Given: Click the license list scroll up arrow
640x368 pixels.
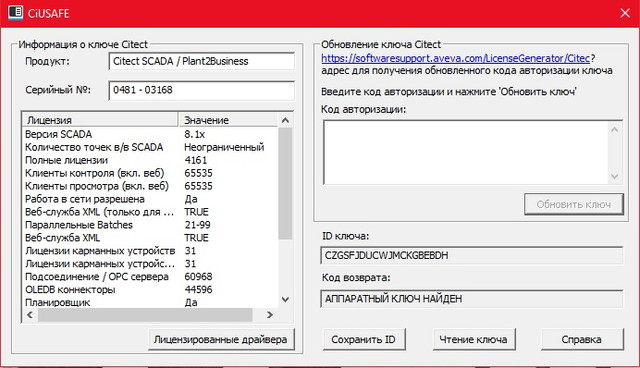Looking at the screenshot, I should 285,120.
